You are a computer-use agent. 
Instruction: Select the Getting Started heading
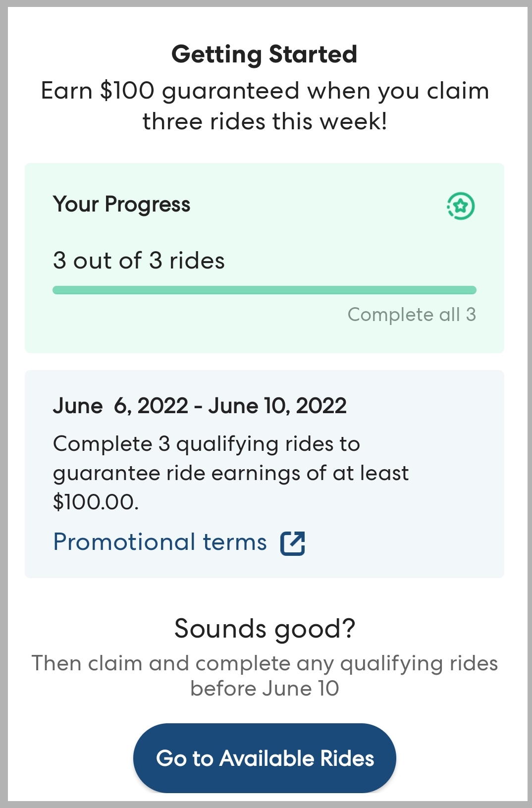(265, 54)
